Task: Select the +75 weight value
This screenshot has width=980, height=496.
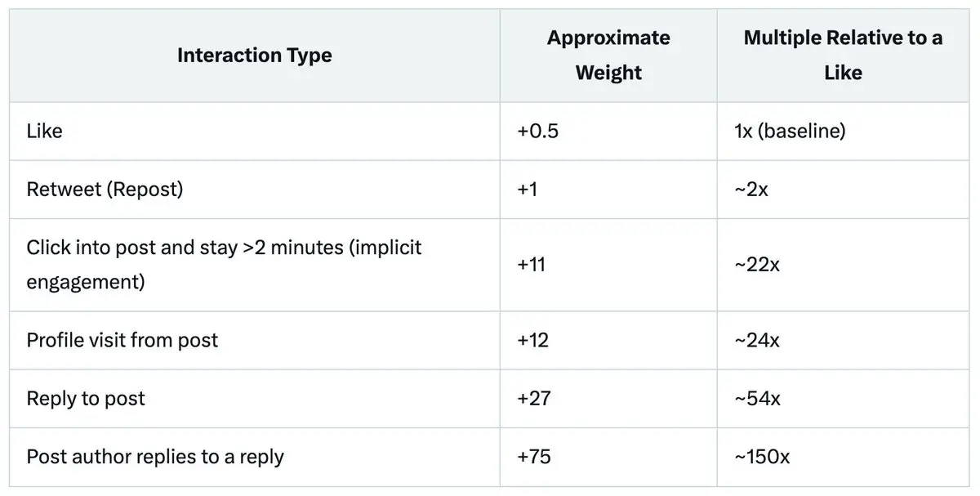Action: click(x=534, y=457)
